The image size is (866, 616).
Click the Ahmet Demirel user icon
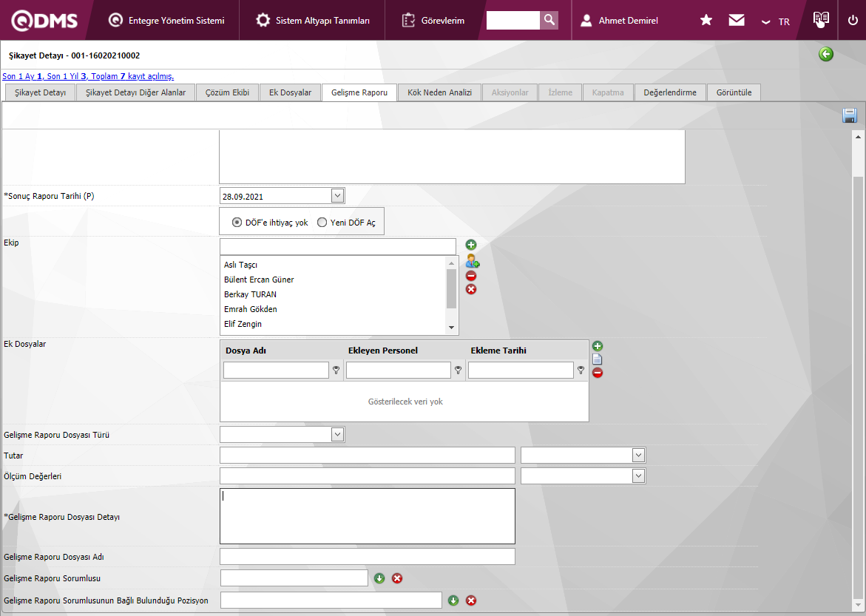[586, 21]
